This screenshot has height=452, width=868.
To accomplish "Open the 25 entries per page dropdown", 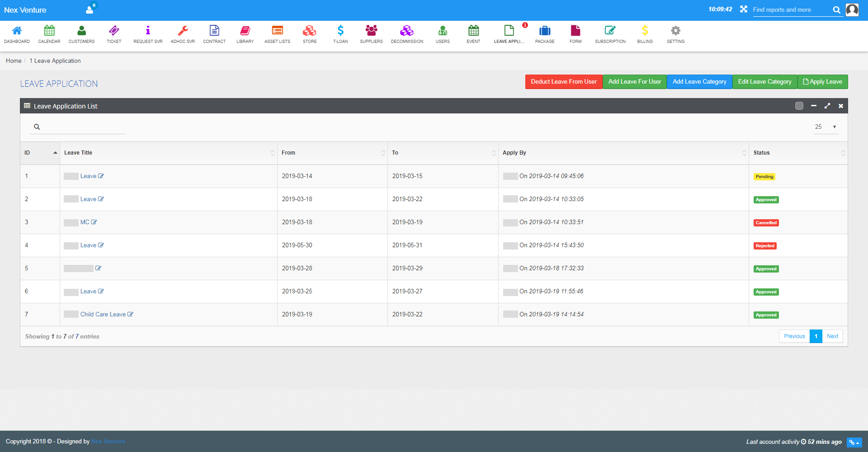I will pos(826,127).
